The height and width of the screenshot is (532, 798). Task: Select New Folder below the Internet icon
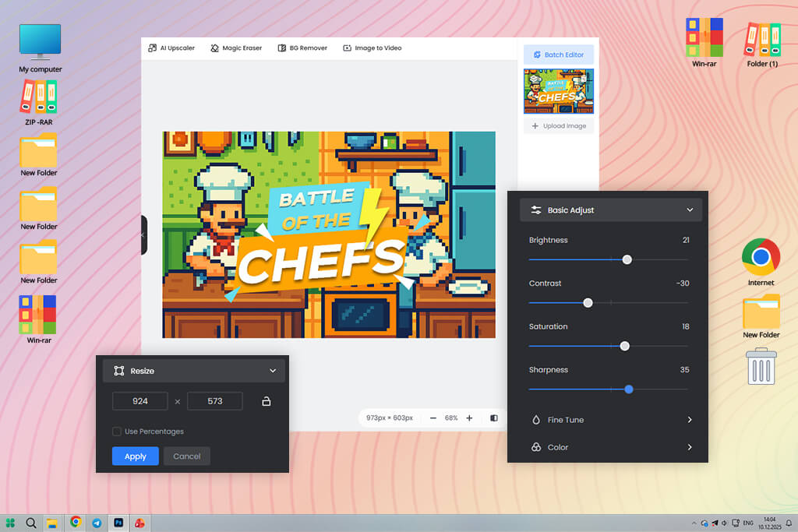point(761,316)
